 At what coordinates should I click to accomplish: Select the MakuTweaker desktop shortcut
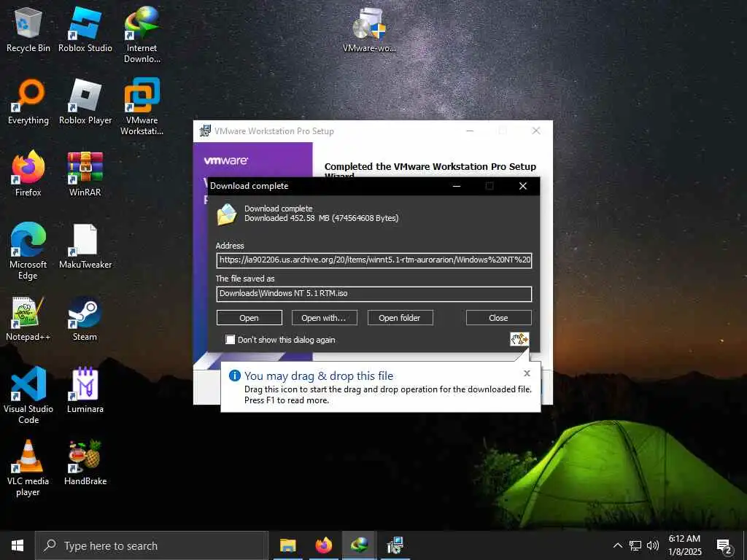(85, 246)
